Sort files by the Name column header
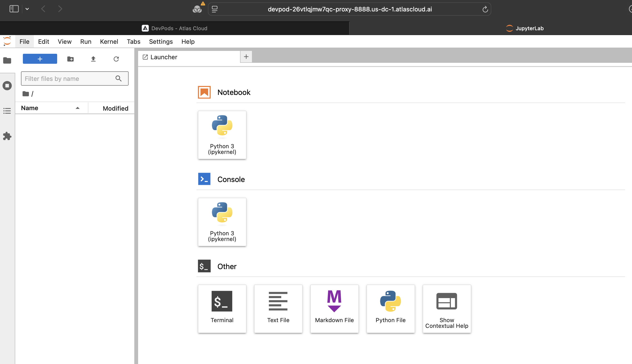 click(x=51, y=108)
